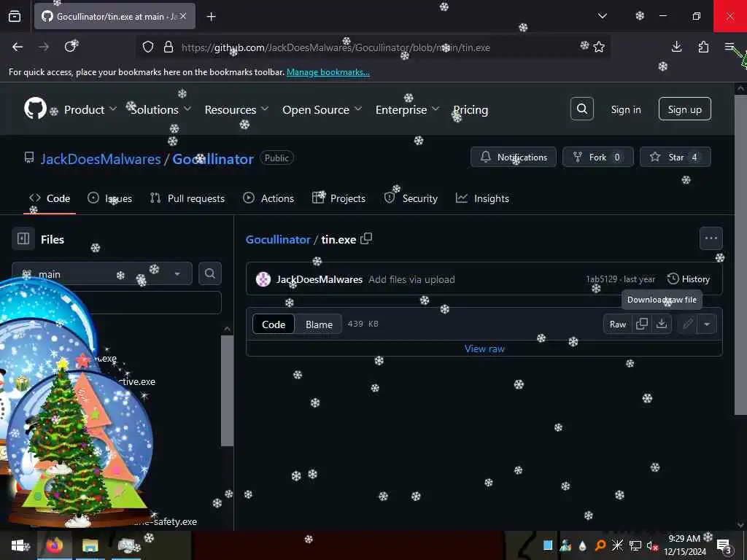
Task: Open the commit History link
Action: tap(689, 279)
